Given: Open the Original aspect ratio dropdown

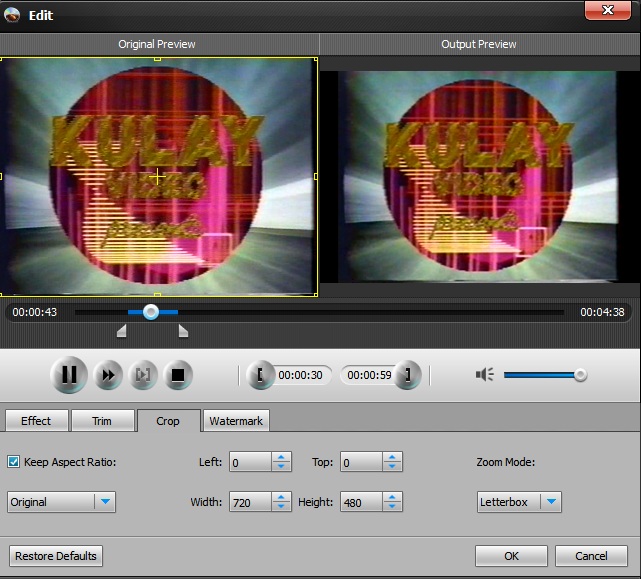Looking at the screenshot, I should click(105, 502).
